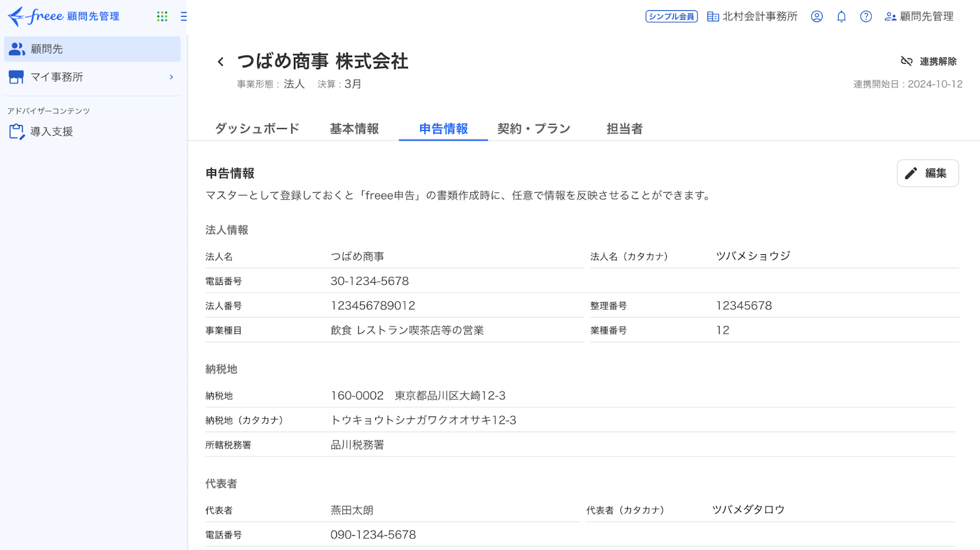Expand the マイ事務所 submenu chevron
The width and height of the screenshot is (980, 550).
point(171,77)
